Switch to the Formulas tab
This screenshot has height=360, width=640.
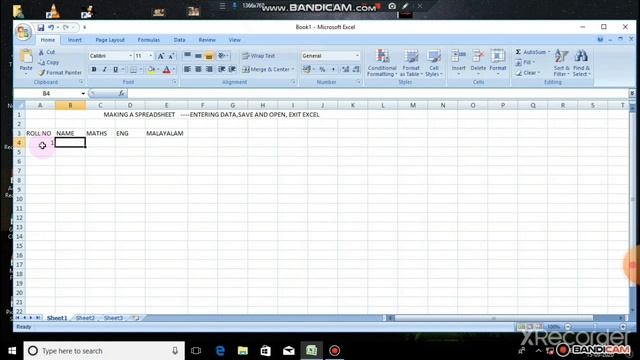(149, 40)
